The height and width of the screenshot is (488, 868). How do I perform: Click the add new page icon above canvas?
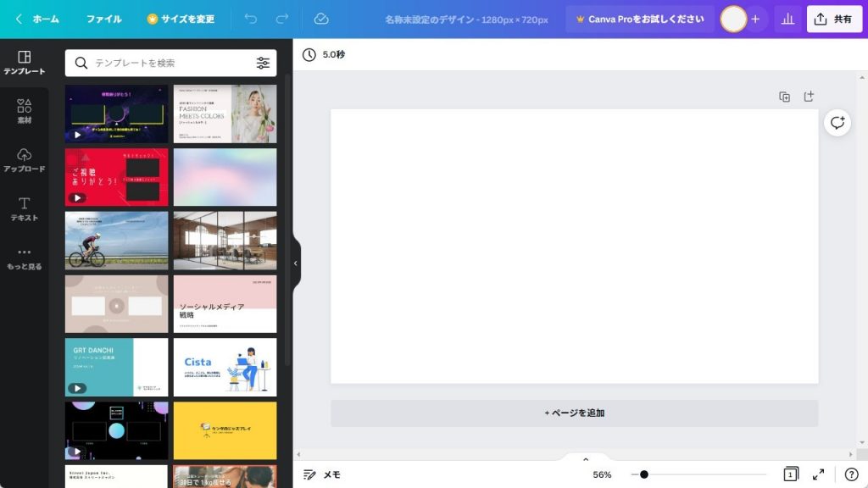pyautogui.click(x=809, y=97)
